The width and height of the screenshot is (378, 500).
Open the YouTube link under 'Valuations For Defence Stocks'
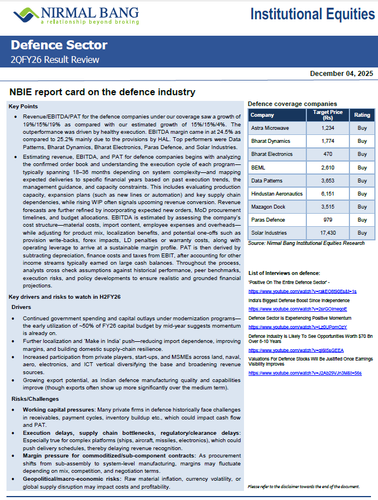(305, 373)
